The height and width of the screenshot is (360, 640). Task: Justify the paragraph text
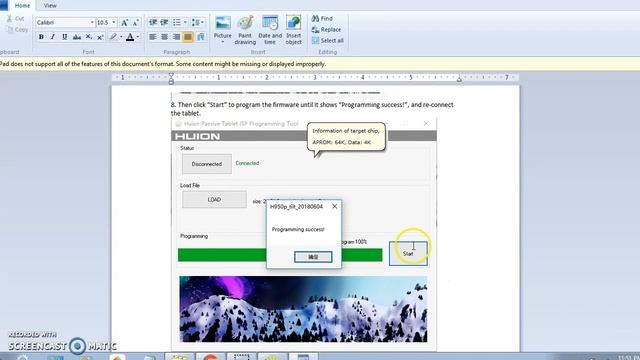(x=188, y=37)
